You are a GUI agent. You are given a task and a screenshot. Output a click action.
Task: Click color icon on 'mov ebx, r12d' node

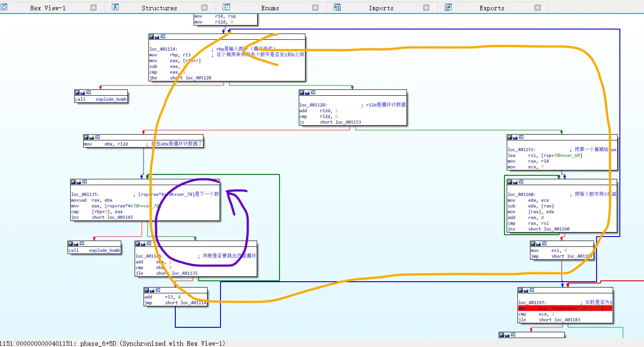pyautogui.click(x=87, y=137)
